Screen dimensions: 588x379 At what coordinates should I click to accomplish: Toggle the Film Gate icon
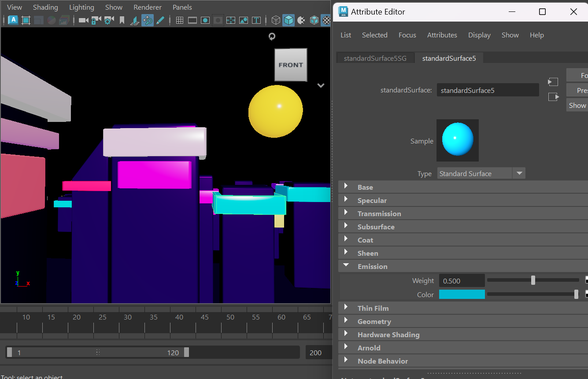tap(192, 20)
